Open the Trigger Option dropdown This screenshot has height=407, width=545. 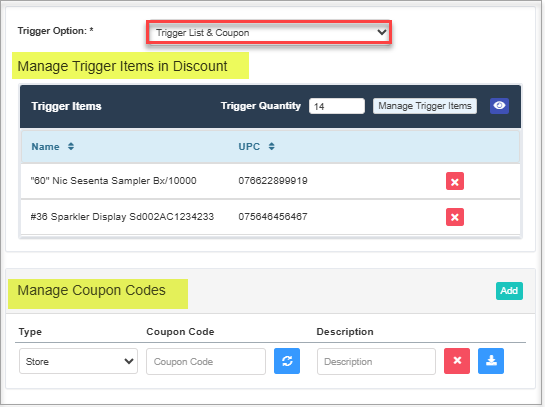coord(269,32)
